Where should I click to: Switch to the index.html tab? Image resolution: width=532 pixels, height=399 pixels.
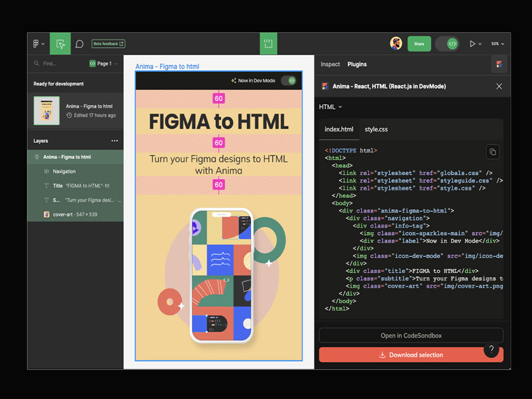[x=339, y=129]
